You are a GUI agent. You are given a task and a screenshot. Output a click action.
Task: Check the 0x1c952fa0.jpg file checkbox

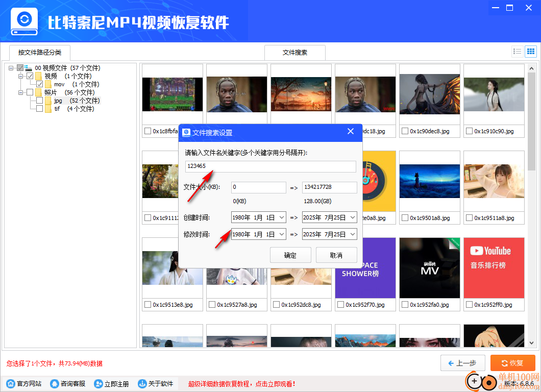(405, 304)
